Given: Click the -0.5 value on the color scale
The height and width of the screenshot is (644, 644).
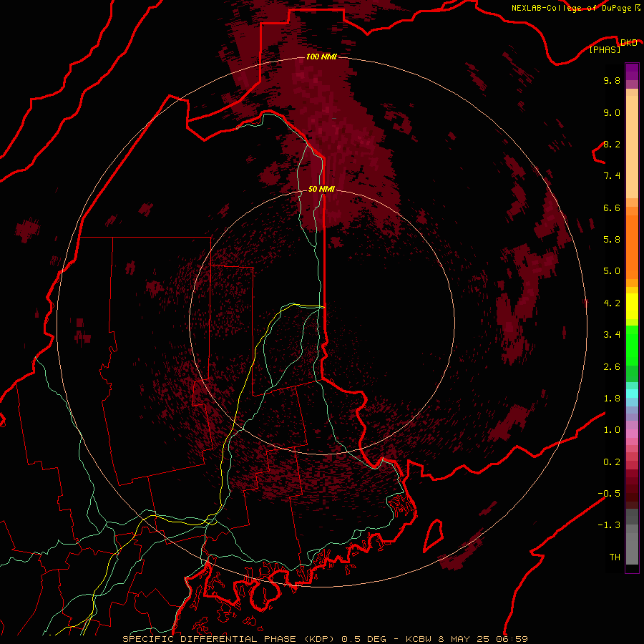Looking at the screenshot, I should point(609,494).
